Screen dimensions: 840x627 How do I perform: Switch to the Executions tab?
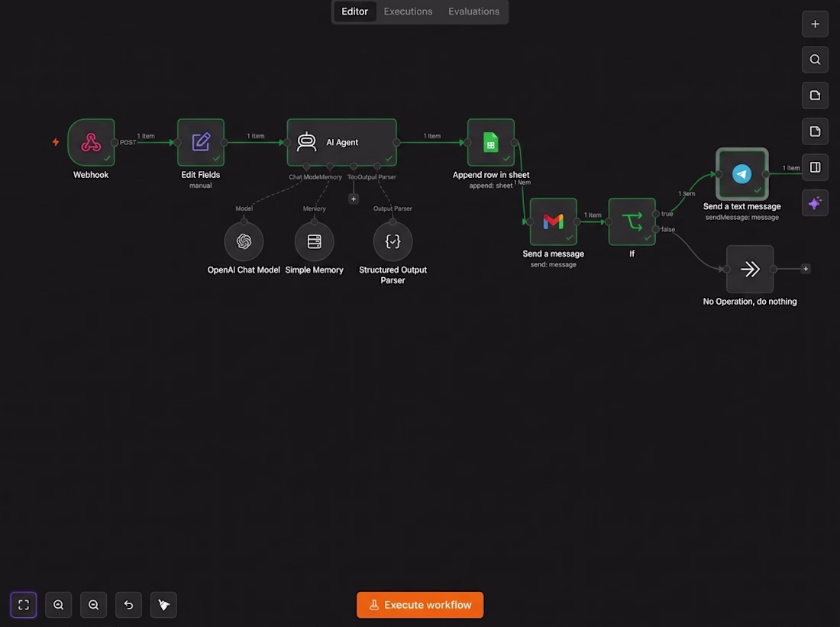[408, 11]
